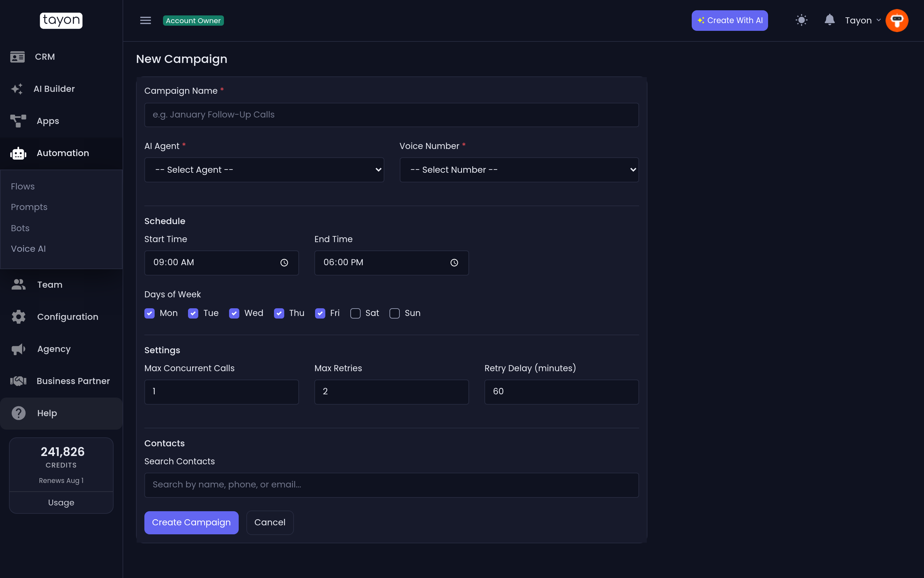Click the Configuration gear icon
Image resolution: width=924 pixels, height=578 pixels.
pos(18,317)
